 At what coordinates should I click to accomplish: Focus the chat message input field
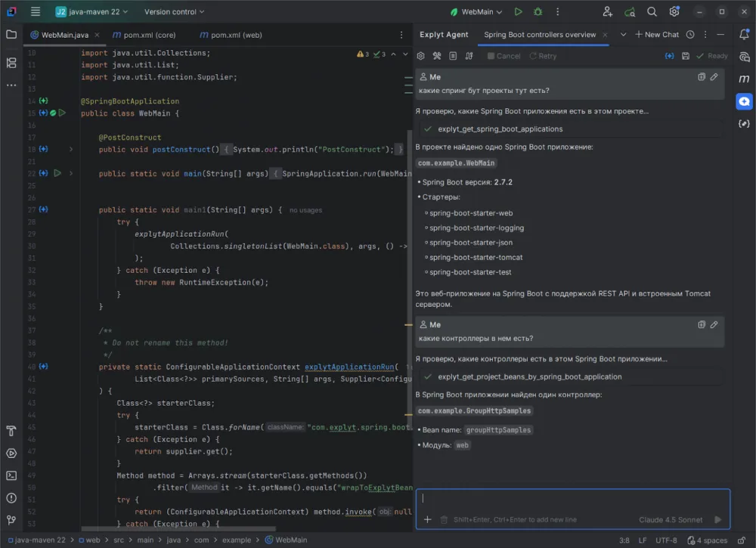572,499
